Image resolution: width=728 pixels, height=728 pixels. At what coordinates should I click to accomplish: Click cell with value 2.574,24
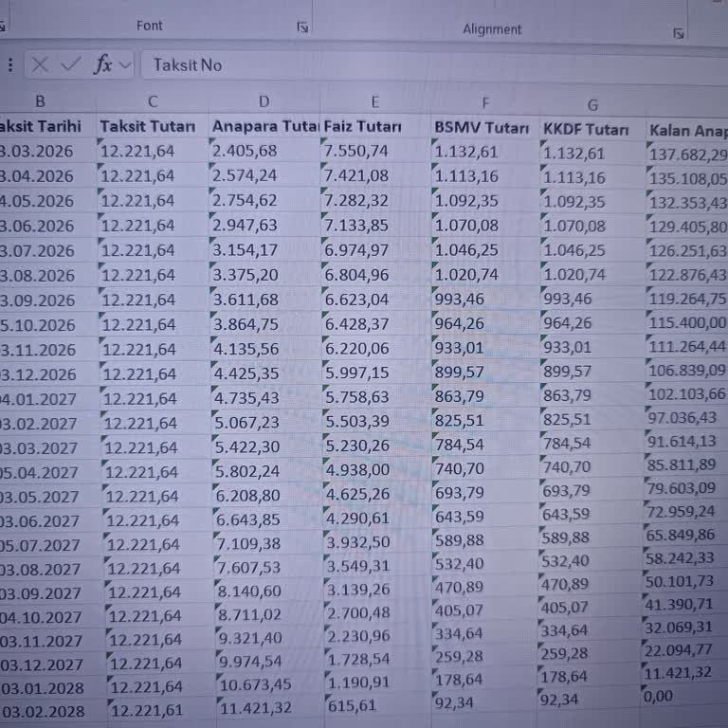point(264,175)
